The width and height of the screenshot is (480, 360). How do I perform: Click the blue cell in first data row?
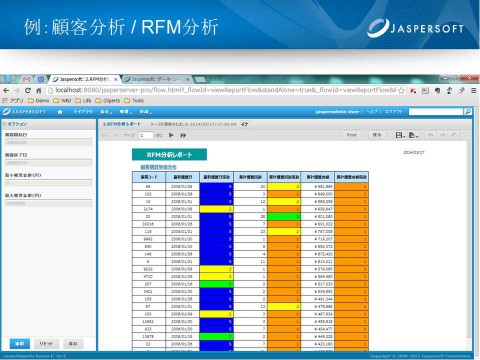[216, 187]
